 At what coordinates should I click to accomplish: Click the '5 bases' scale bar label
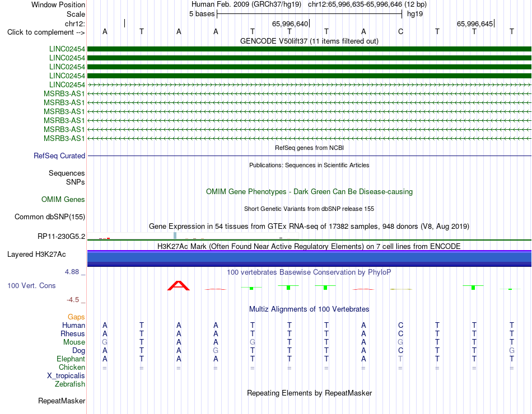click(x=202, y=14)
